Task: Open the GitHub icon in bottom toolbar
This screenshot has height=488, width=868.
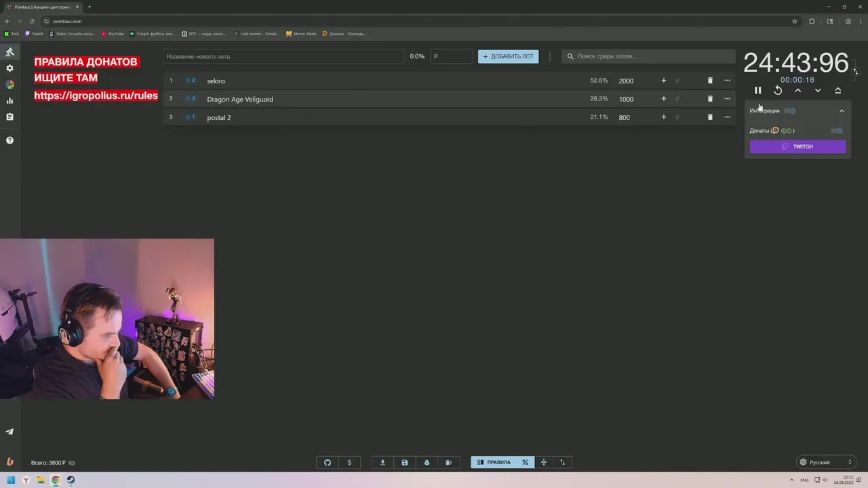Action: pos(328,462)
